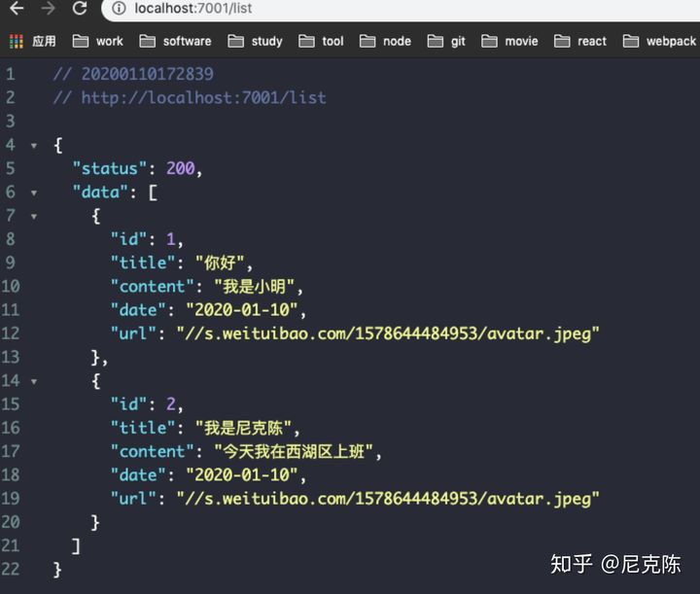
Task: Click the "data" key
Action: coord(100,192)
